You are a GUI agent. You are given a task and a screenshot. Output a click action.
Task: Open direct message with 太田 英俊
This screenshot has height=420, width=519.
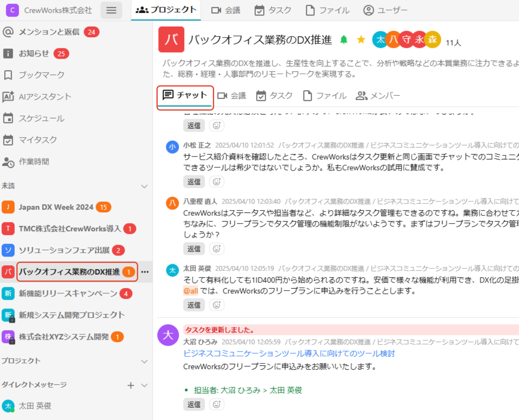[x=35, y=406]
